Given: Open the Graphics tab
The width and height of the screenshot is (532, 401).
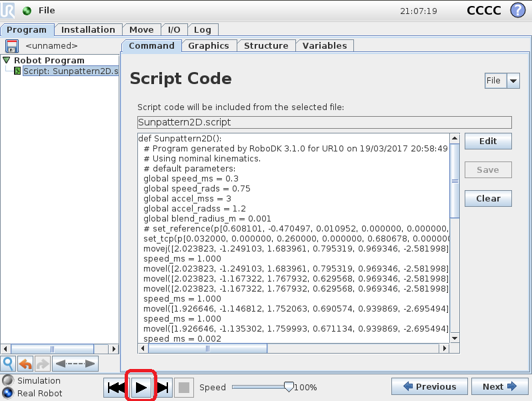Looking at the screenshot, I should [x=208, y=45].
